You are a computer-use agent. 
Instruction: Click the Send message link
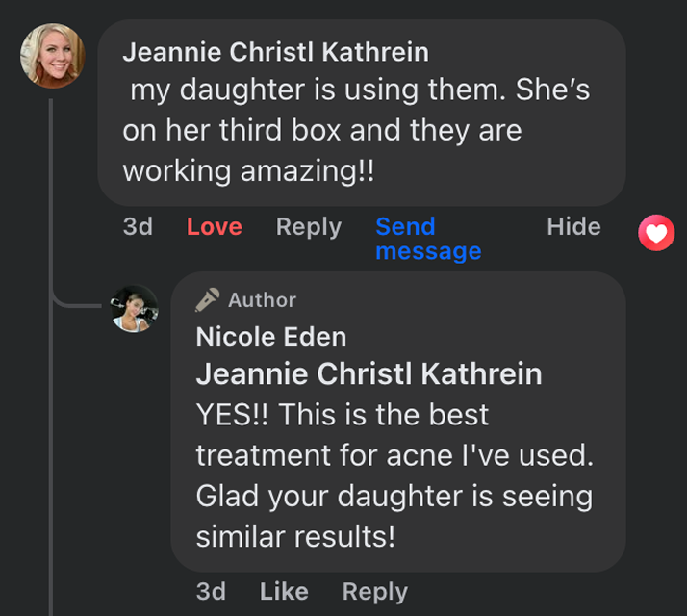[x=427, y=239]
